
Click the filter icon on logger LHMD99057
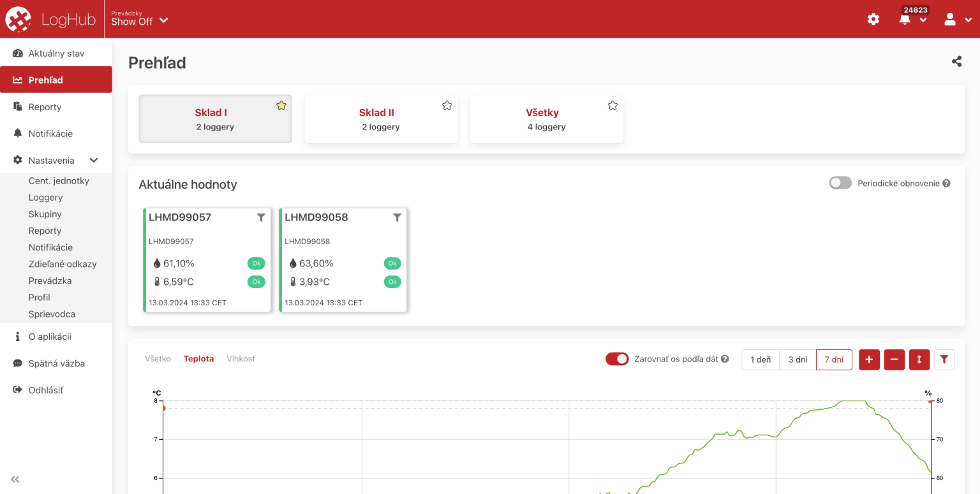click(x=261, y=217)
